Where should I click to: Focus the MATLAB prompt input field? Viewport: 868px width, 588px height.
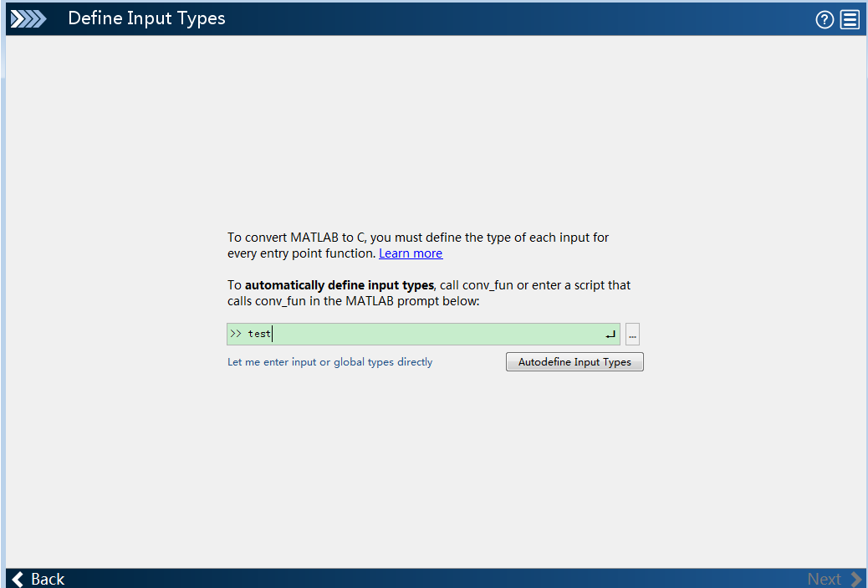423,334
